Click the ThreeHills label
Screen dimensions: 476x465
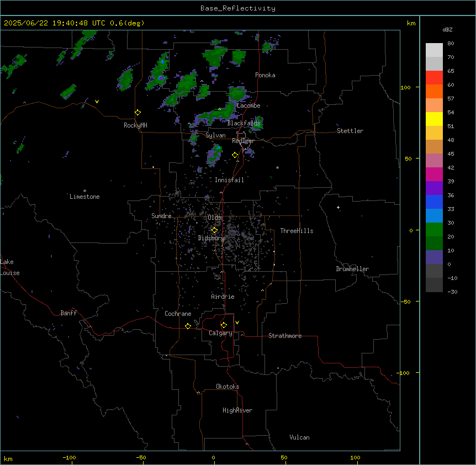tap(297, 231)
